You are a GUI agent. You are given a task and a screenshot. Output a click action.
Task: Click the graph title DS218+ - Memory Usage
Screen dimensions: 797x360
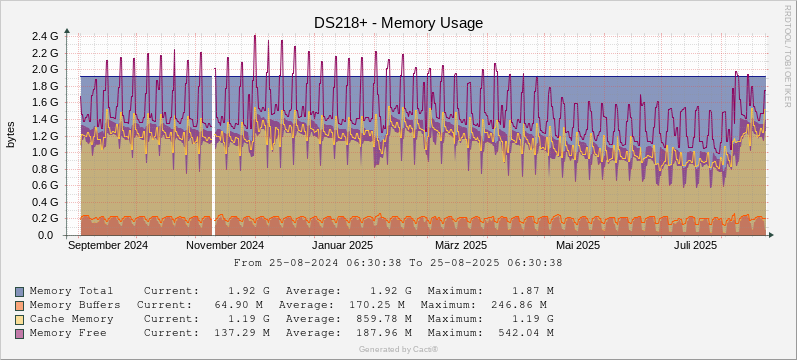[398, 23]
